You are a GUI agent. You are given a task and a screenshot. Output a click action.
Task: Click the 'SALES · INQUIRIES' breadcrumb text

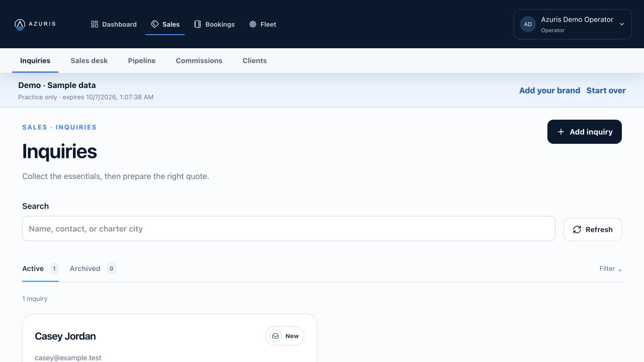click(x=59, y=127)
